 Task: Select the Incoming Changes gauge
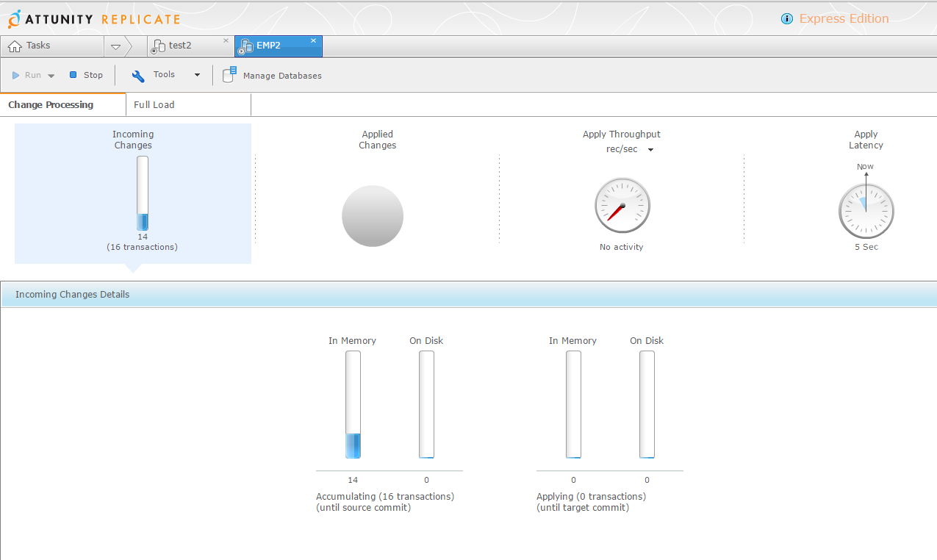[143, 194]
